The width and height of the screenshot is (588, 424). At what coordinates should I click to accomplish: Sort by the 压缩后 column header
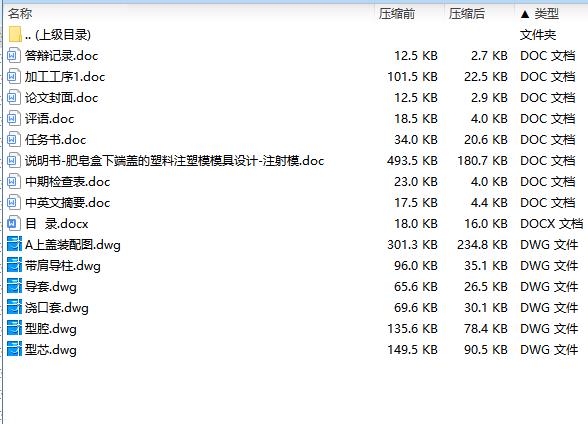[467, 14]
